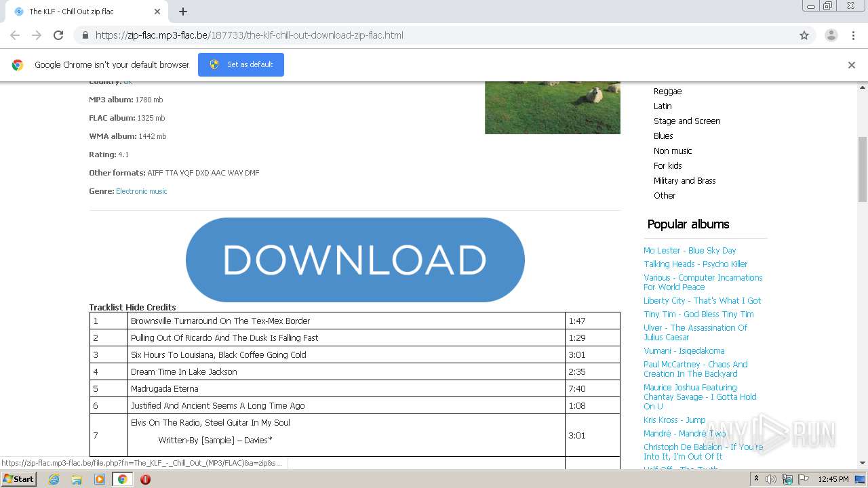Image resolution: width=868 pixels, height=488 pixels.
Task: Open Maurice Joshua - I Gotta Hold On U
Action: (700, 396)
